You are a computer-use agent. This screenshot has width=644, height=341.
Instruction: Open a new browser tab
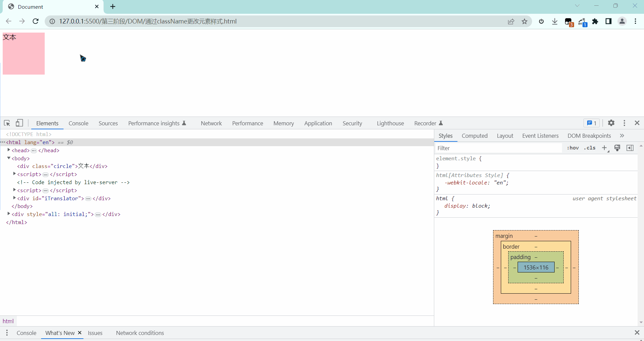click(x=113, y=7)
